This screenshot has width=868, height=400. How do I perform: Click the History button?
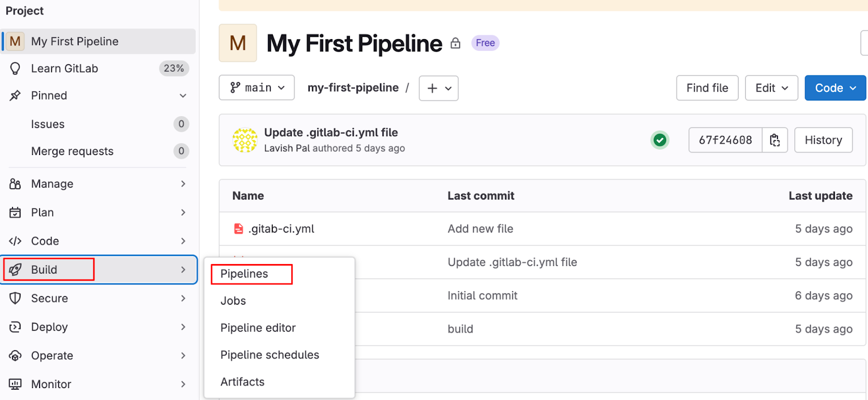(x=824, y=140)
